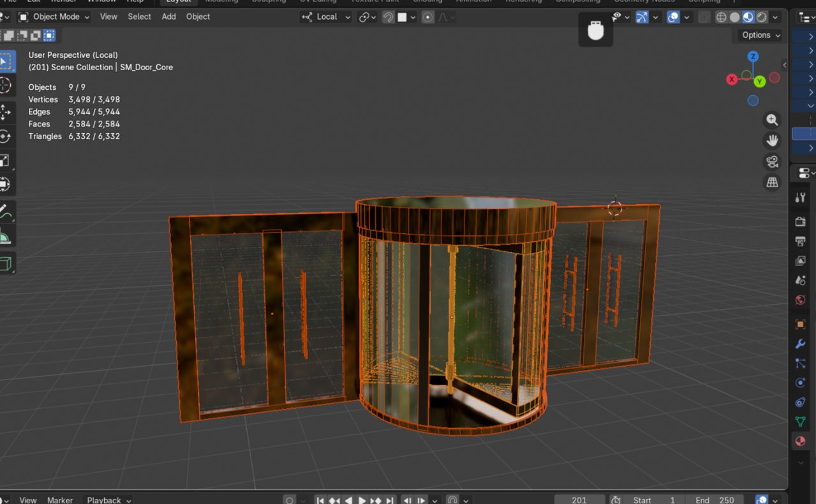Open the Options dropdown
The height and width of the screenshot is (504, 816).
click(760, 35)
